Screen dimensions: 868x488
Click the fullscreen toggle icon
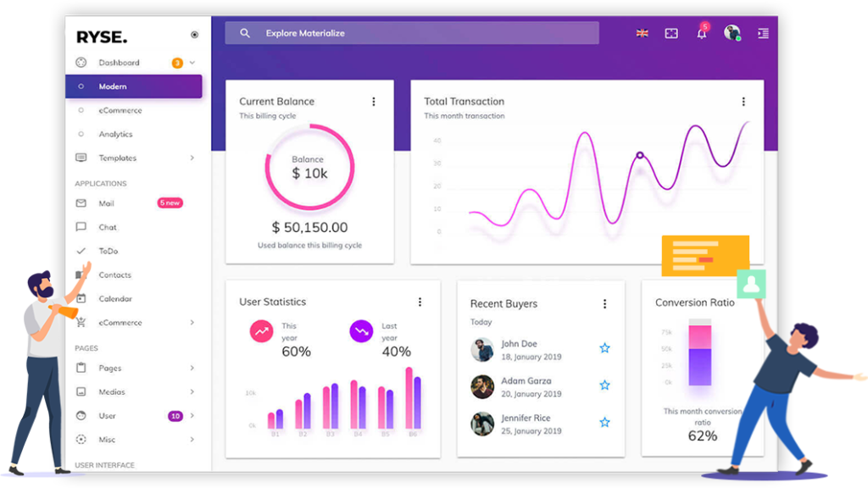(671, 34)
